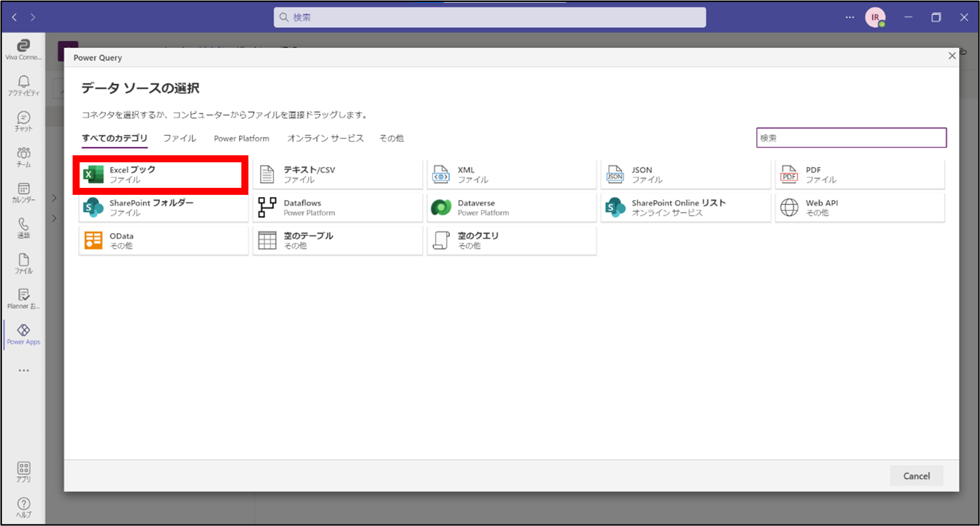This screenshot has height=526, width=980.
Task: Create a 空のクエリ
Action: (511, 240)
